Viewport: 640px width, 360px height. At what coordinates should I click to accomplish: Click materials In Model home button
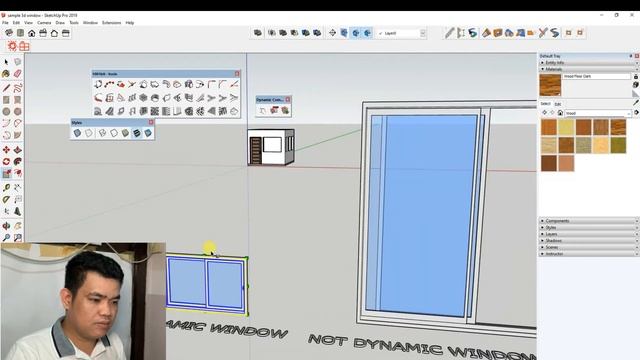click(x=560, y=113)
